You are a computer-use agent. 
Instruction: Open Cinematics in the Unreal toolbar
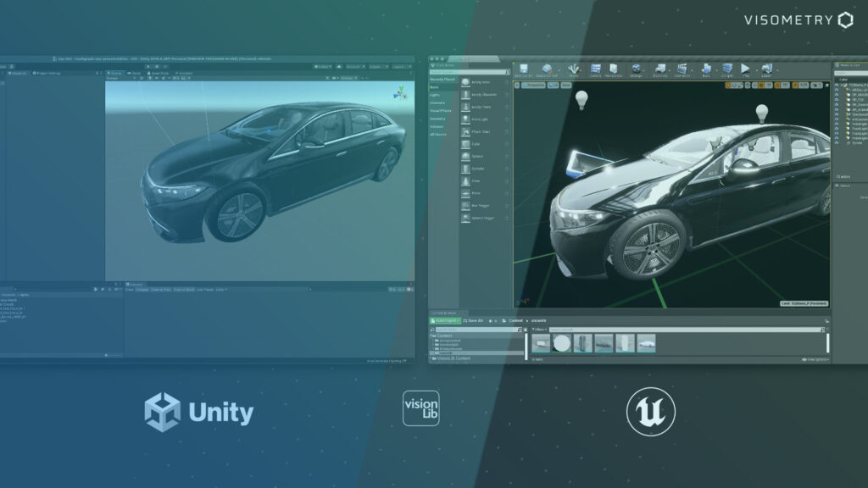(682, 69)
